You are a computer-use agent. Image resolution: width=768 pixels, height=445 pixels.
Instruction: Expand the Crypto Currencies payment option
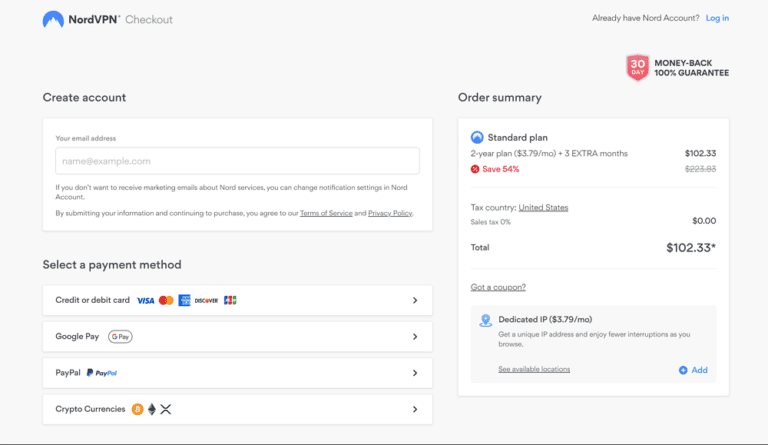414,409
